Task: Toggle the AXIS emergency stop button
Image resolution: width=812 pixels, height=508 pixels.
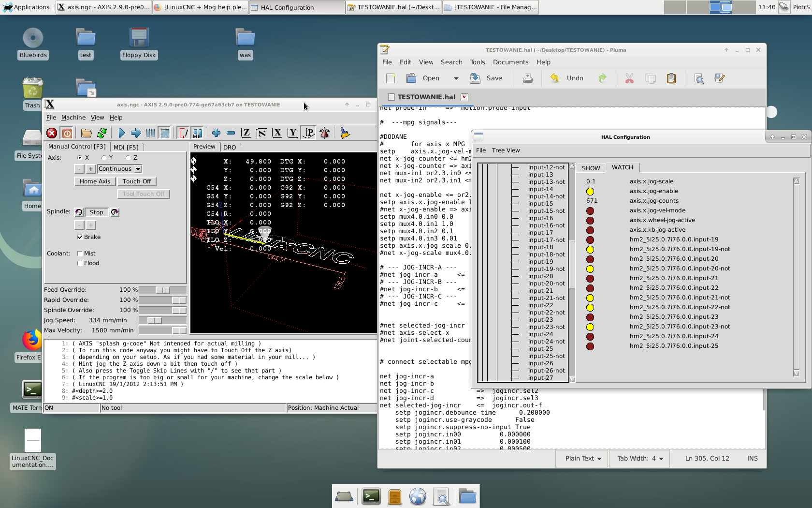Action: [x=52, y=133]
